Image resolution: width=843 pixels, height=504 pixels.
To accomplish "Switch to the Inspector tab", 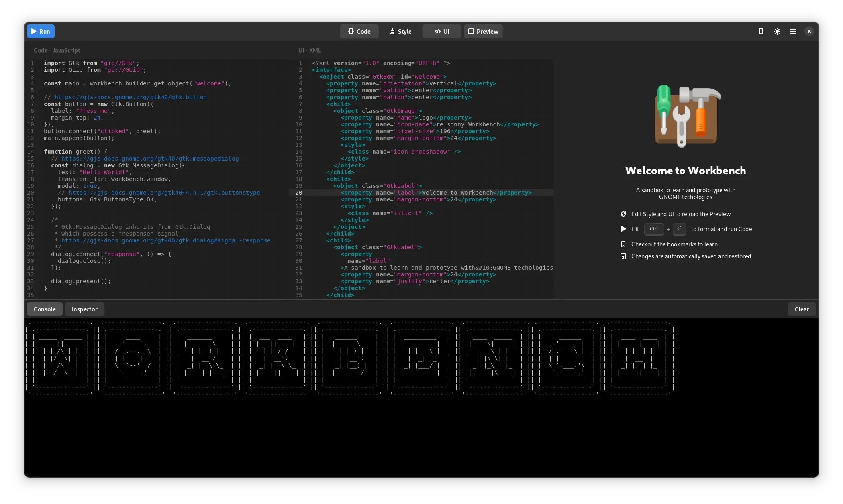I will click(84, 309).
